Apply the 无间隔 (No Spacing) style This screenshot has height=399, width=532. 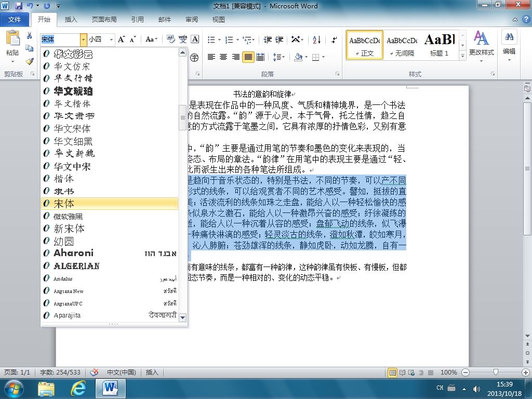pyautogui.click(x=402, y=45)
